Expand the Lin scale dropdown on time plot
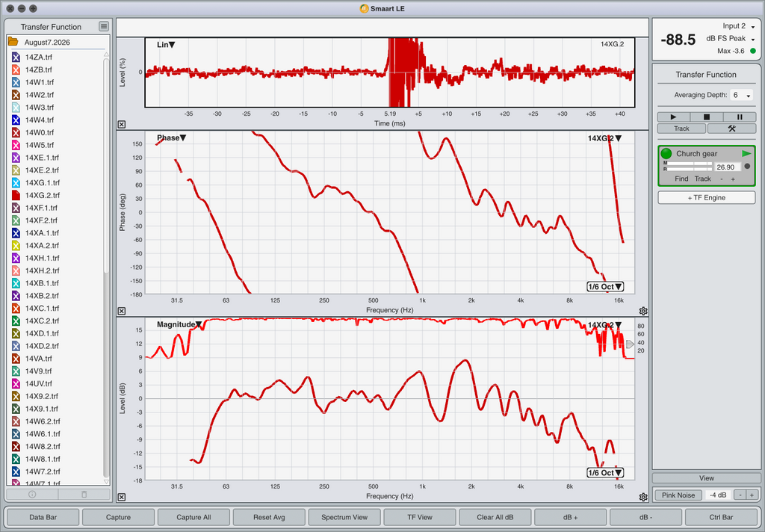Image resolution: width=765 pixels, height=532 pixels. pyautogui.click(x=166, y=44)
